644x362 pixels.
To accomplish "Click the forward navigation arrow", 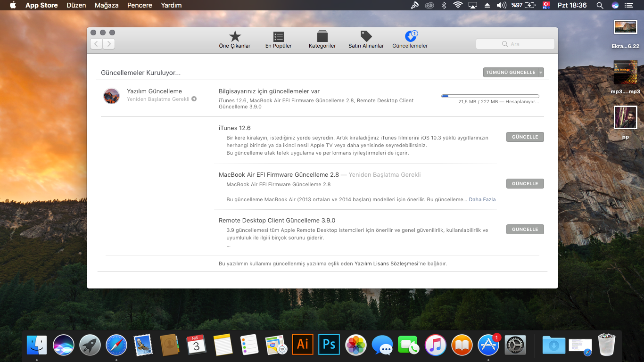I will coord(109,44).
